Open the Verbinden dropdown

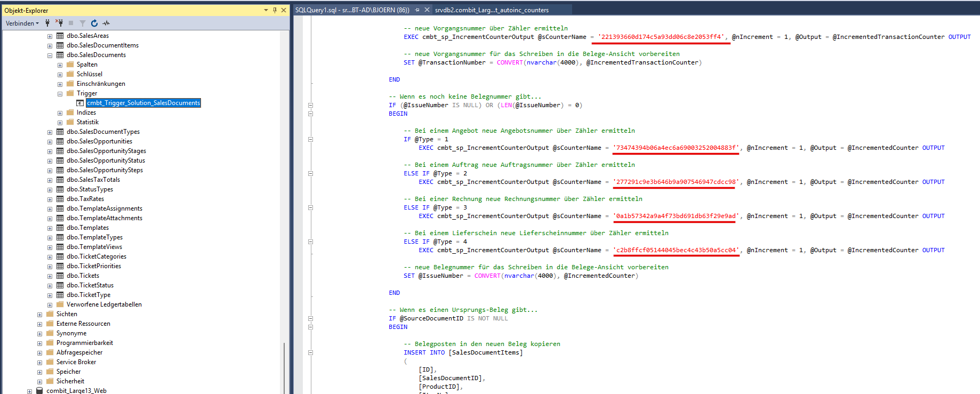click(x=22, y=23)
